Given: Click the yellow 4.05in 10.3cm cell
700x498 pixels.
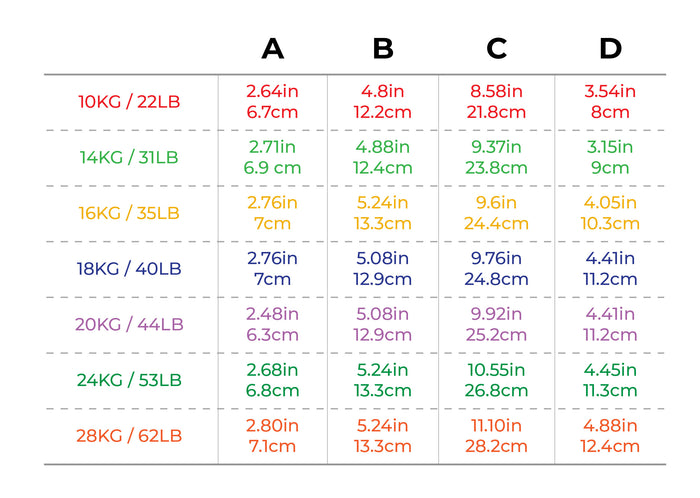Looking at the screenshot, I should 610,213.
